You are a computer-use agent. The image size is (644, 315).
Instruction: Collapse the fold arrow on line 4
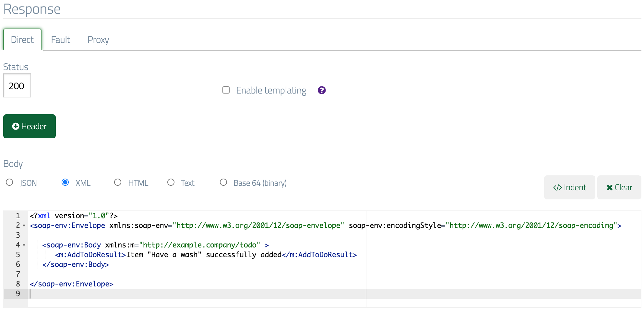click(24, 245)
